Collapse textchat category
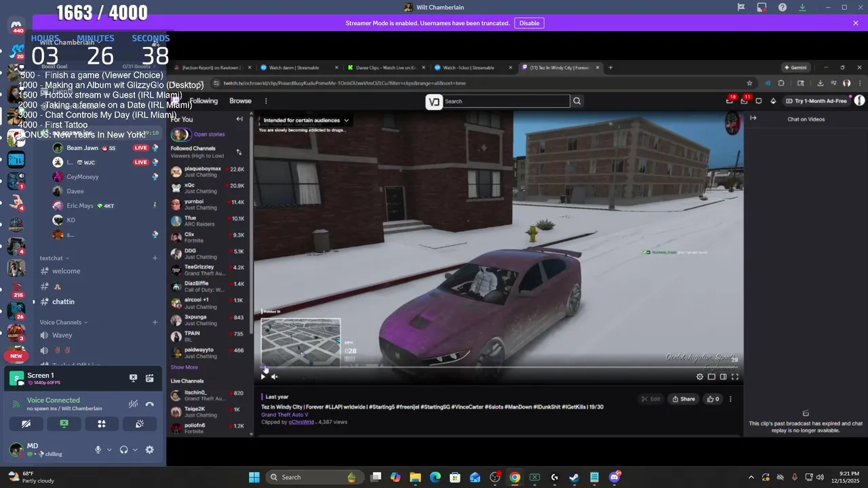Image resolution: width=868 pixels, height=488 pixels. coord(54,258)
